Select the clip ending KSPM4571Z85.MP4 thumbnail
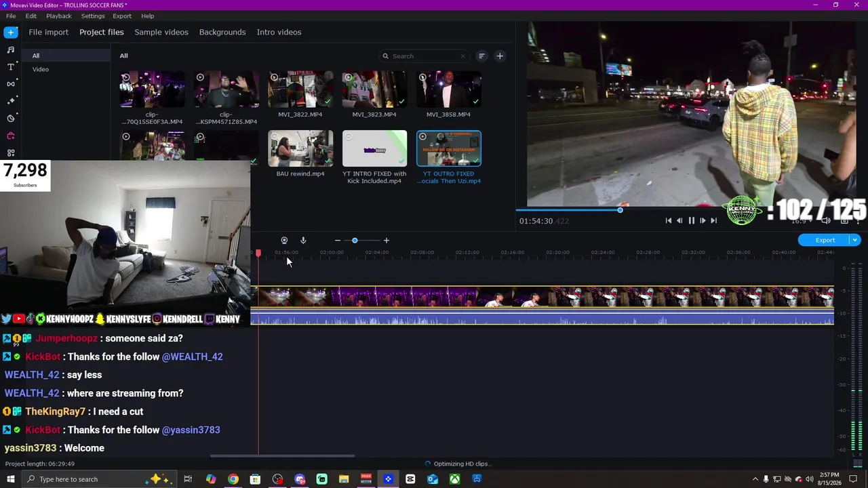Image resolution: width=868 pixels, height=488 pixels. tap(226, 89)
